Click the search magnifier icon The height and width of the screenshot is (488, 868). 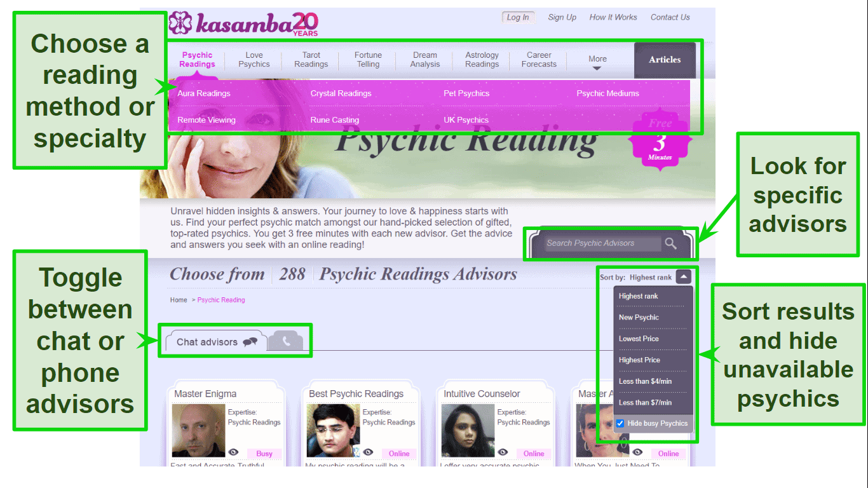coord(670,243)
